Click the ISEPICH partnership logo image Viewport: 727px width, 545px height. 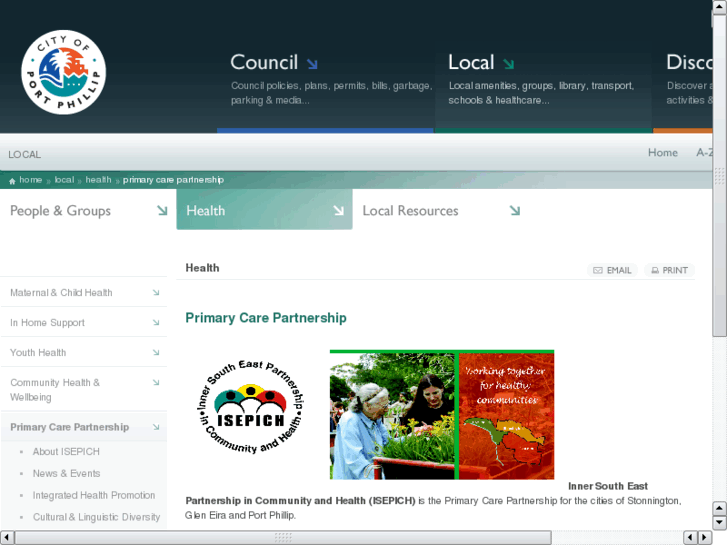click(x=251, y=407)
